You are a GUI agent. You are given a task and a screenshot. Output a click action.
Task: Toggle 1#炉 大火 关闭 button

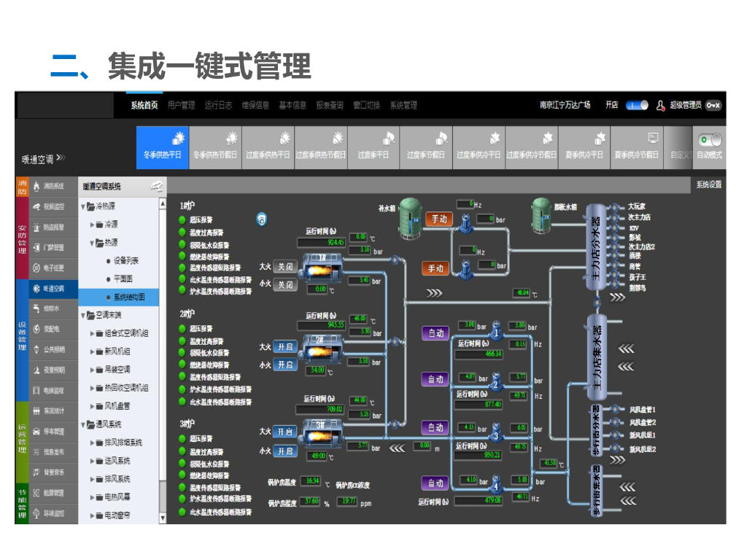point(285,267)
